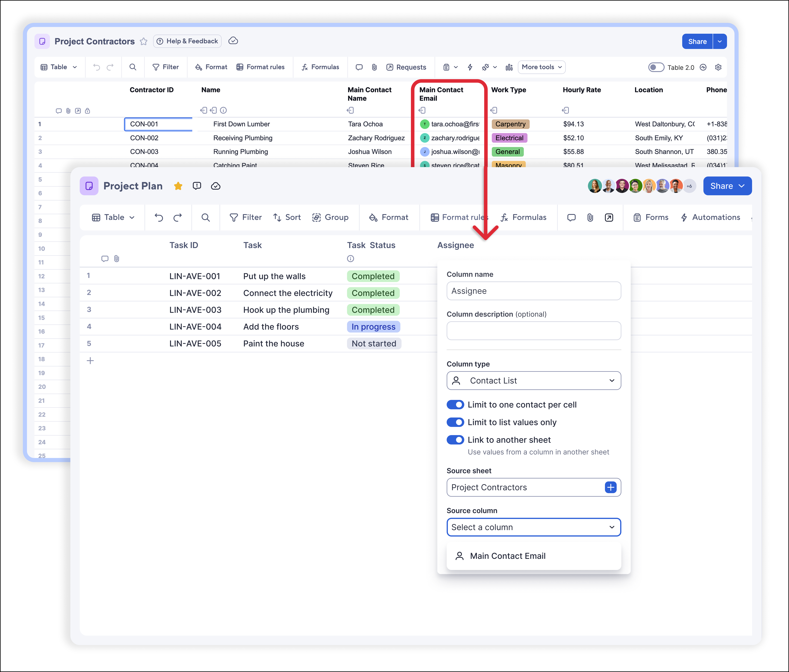Favorite star next to Project Plan title

coord(178,186)
